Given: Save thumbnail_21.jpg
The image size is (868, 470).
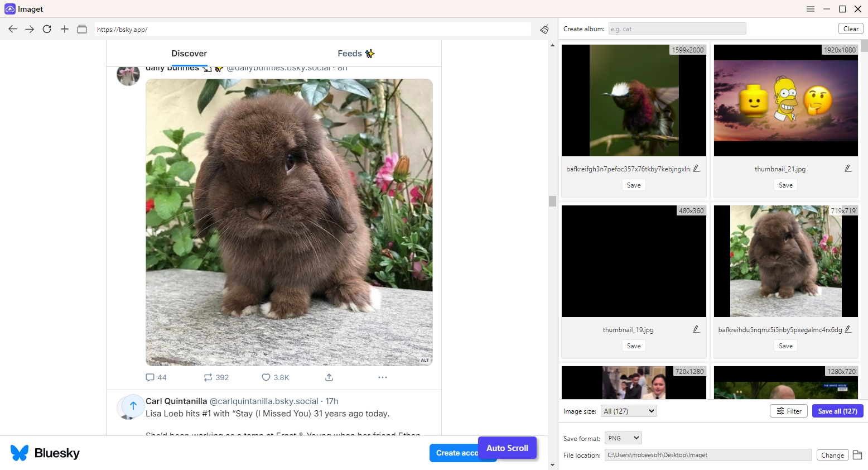Looking at the screenshot, I should click(785, 185).
